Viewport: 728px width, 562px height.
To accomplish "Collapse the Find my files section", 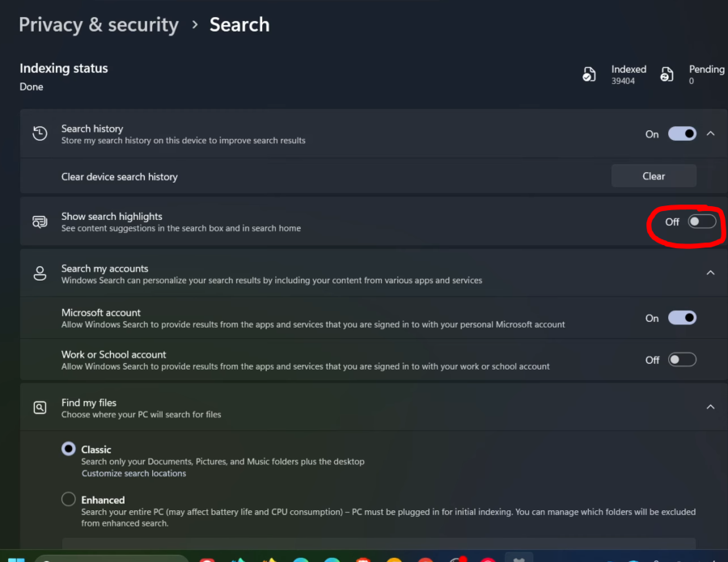I will click(x=710, y=407).
